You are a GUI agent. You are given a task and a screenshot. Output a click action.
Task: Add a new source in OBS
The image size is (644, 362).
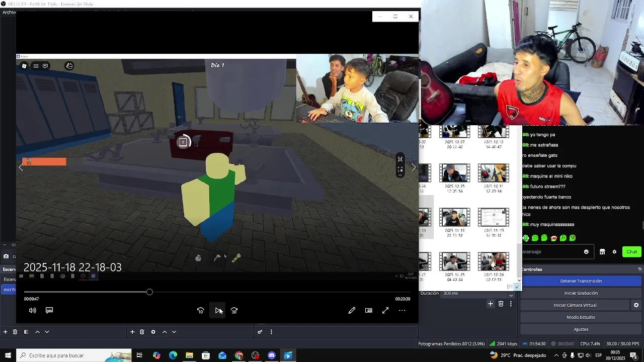(132, 332)
